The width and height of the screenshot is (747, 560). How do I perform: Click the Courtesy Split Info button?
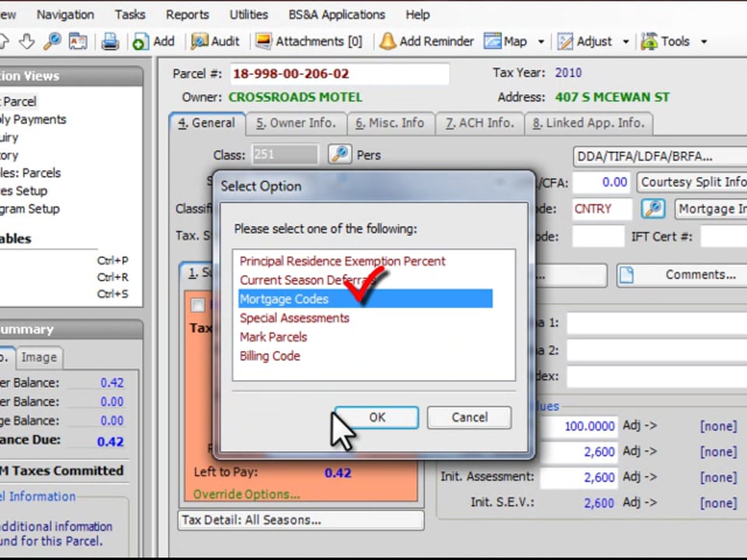pos(692,182)
